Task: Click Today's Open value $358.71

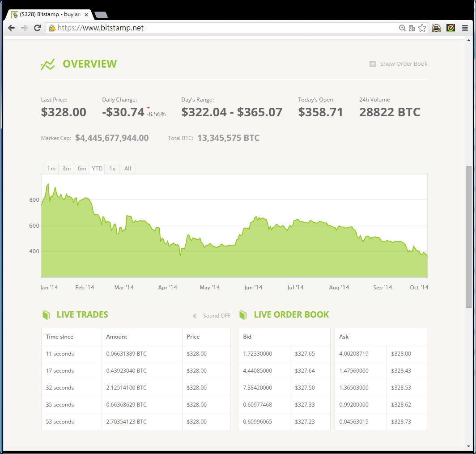Action: coord(320,112)
